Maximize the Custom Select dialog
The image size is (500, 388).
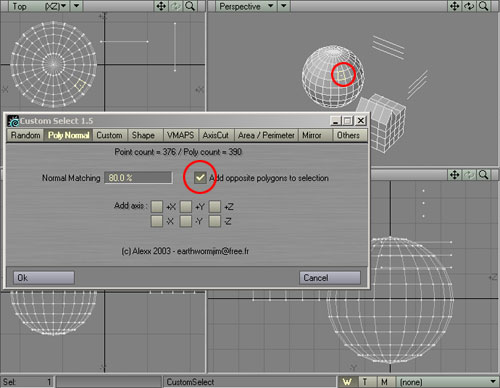pos(348,121)
